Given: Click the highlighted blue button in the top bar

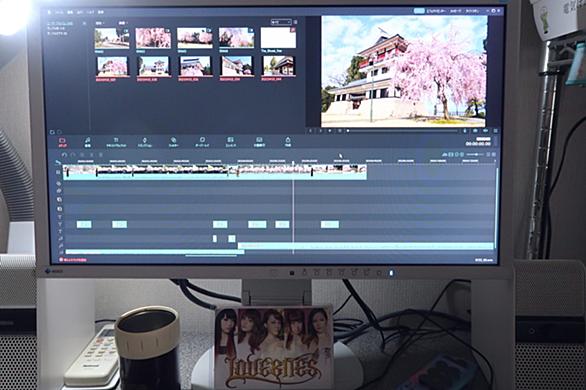Looking at the screenshot, I should [x=419, y=11].
